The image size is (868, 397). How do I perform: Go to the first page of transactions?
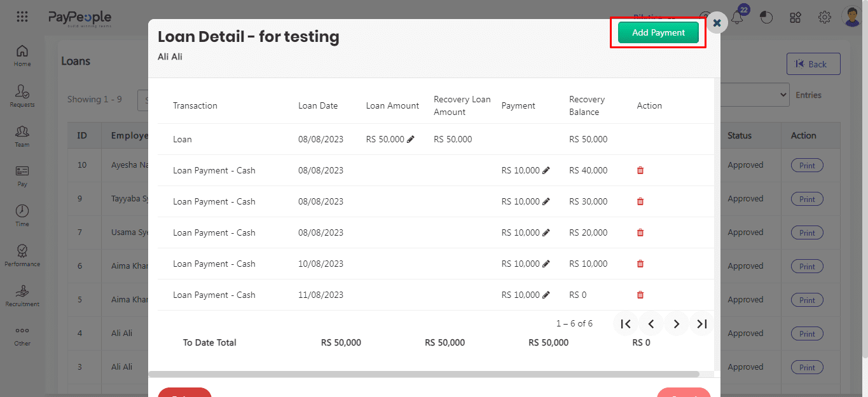pyautogui.click(x=626, y=324)
